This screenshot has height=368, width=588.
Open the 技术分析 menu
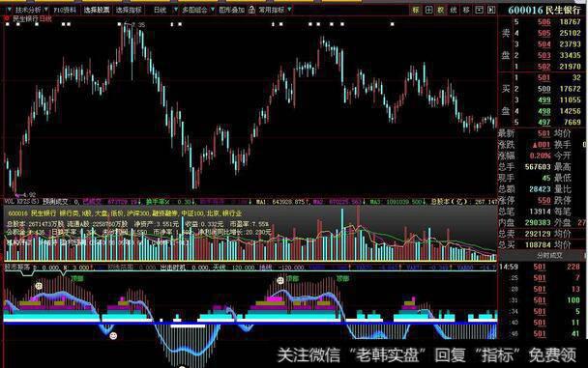point(28,10)
